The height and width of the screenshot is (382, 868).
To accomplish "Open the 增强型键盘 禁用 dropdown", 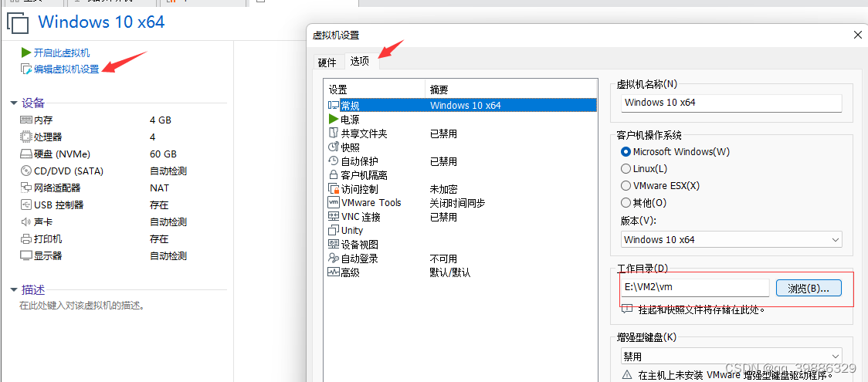I will [731, 357].
